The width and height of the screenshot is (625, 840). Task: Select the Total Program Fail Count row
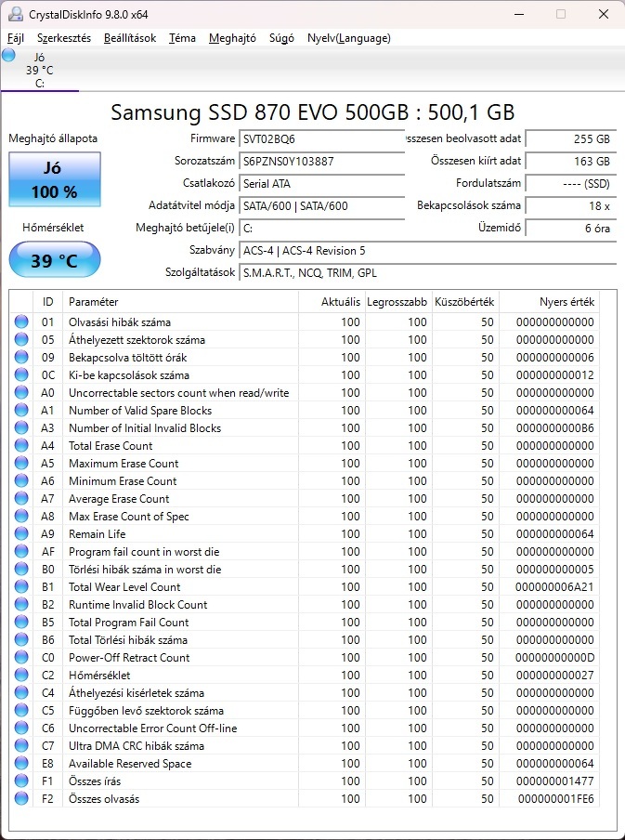click(305, 622)
